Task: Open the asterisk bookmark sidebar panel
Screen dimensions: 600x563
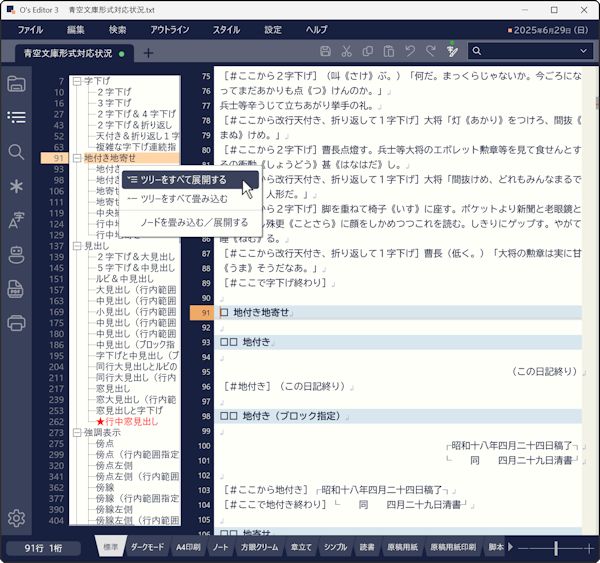Action: pos(16,186)
